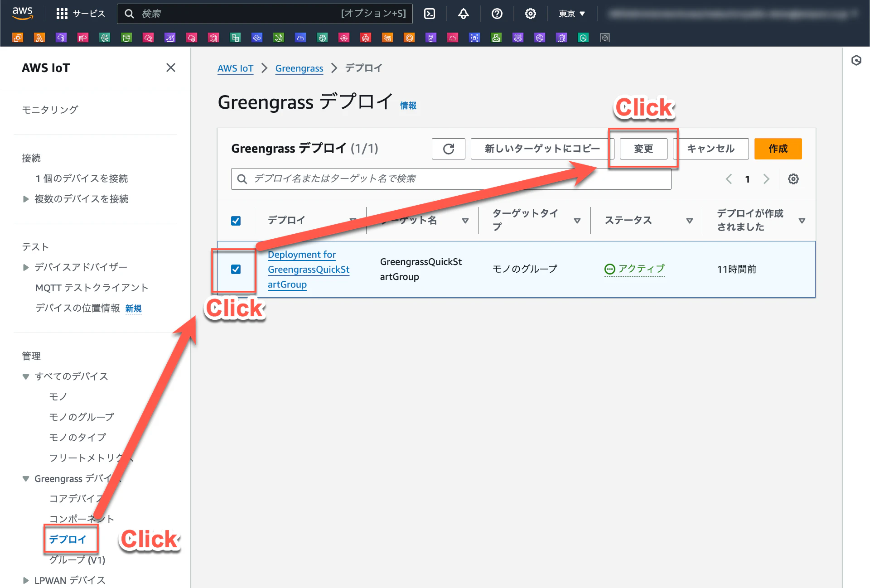Collapse Greengrass デバイス section
Viewport: 870px width, 588px height.
tap(26, 479)
